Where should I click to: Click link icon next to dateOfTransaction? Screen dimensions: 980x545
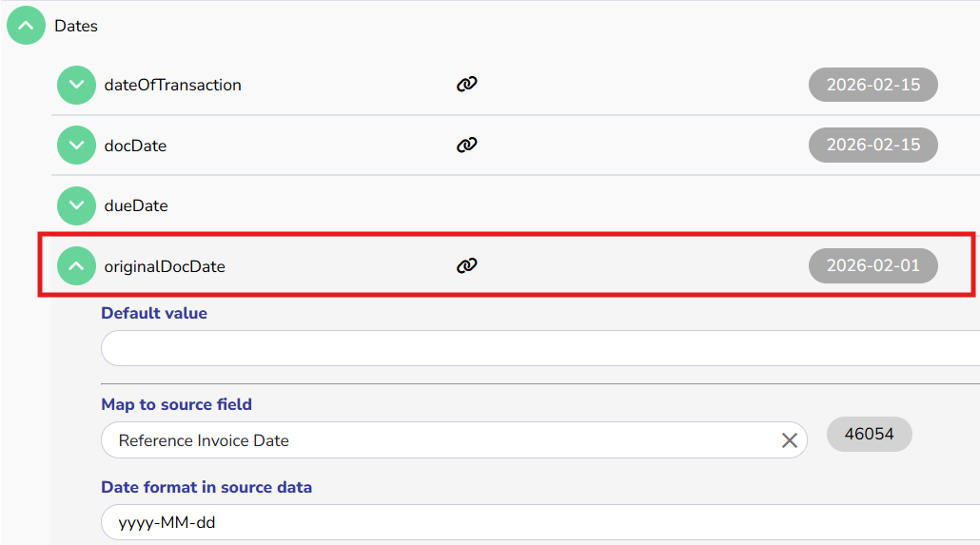[466, 85]
